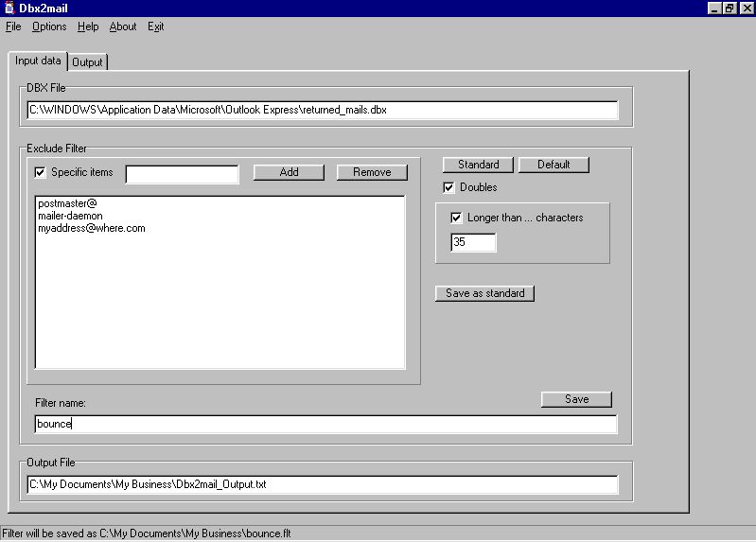Load the Standard filter

tap(478, 165)
